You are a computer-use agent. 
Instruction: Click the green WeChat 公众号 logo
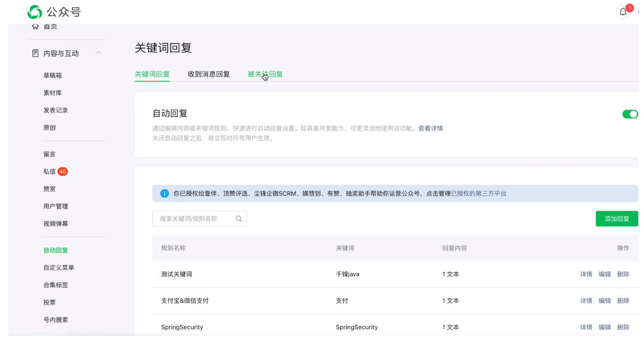tap(35, 12)
